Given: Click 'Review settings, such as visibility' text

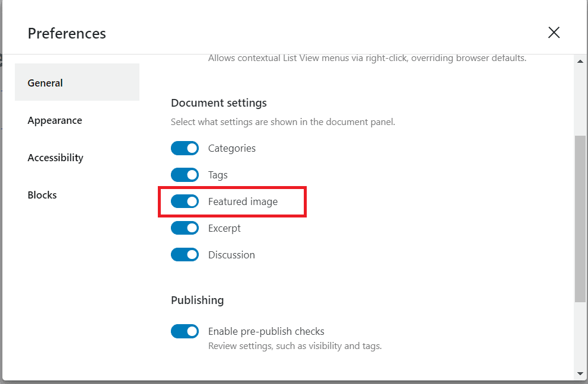Looking at the screenshot, I should 295,346.
